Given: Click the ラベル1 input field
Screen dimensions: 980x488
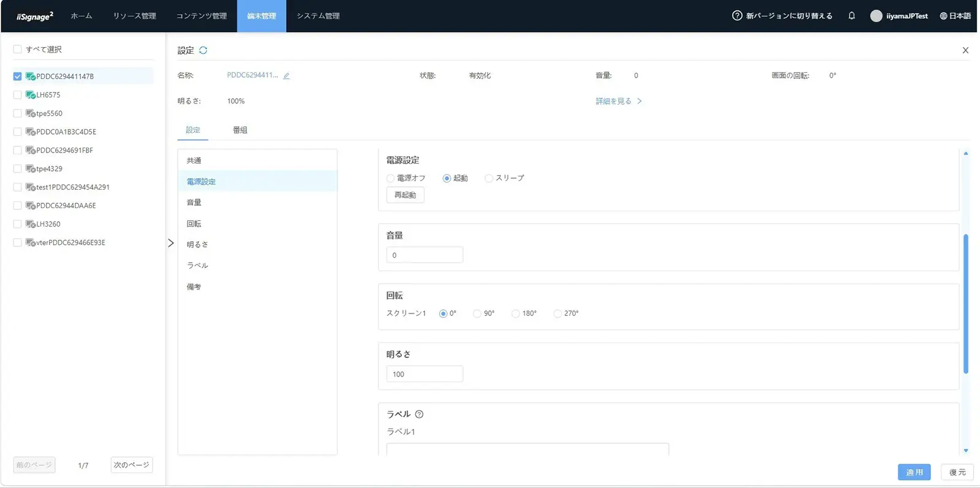Looking at the screenshot, I should (527, 449).
